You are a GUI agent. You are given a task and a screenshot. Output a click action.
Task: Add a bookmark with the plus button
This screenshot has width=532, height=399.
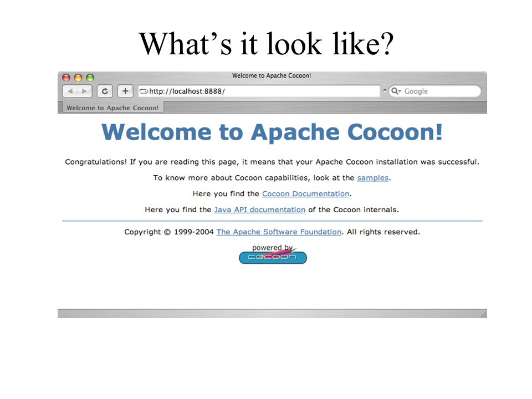tap(125, 91)
